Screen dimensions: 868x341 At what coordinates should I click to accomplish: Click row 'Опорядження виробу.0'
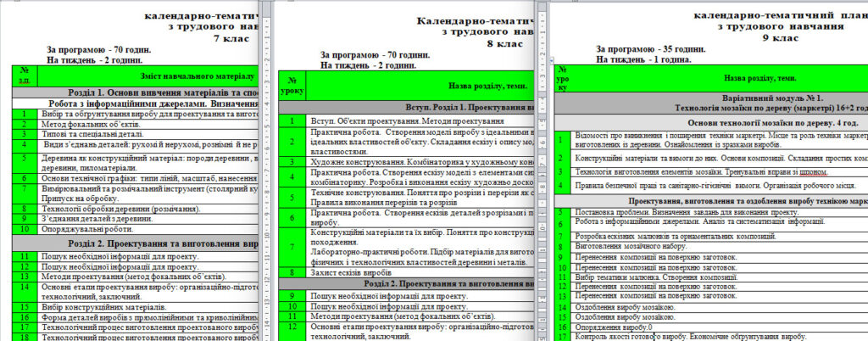[x=711, y=327]
